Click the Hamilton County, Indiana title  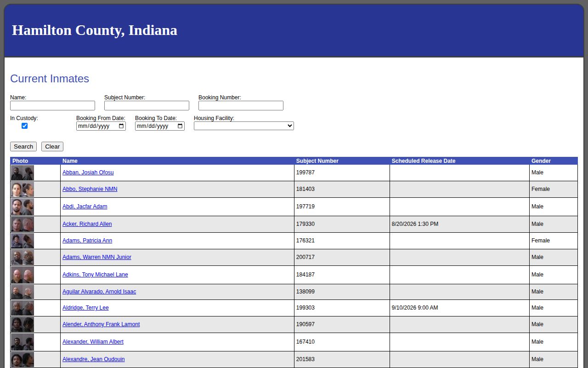95,30
